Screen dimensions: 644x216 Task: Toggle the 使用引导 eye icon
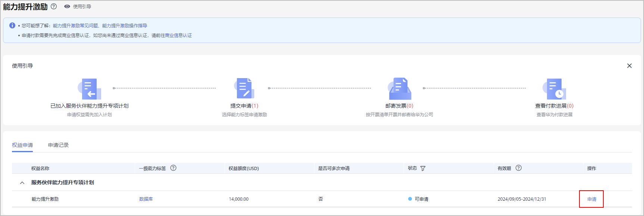tap(67, 6)
